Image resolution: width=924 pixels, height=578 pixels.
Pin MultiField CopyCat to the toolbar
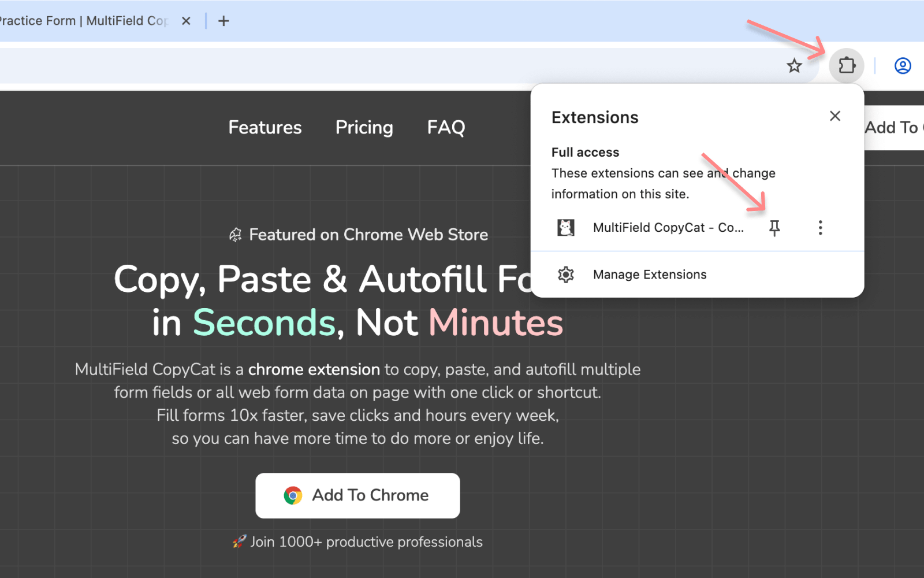(x=774, y=227)
